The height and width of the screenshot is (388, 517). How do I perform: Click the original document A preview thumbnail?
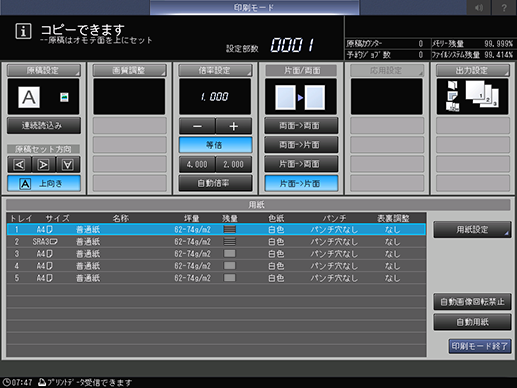(29, 97)
